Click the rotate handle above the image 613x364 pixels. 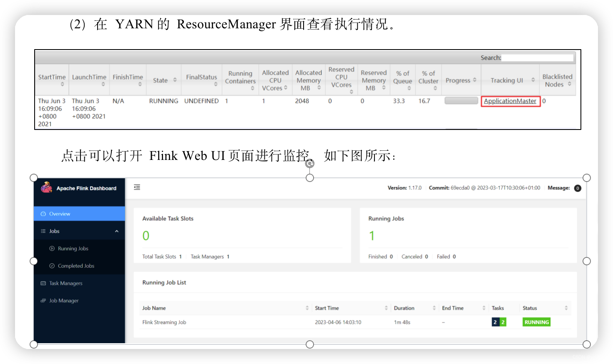pyautogui.click(x=310, y=164)
